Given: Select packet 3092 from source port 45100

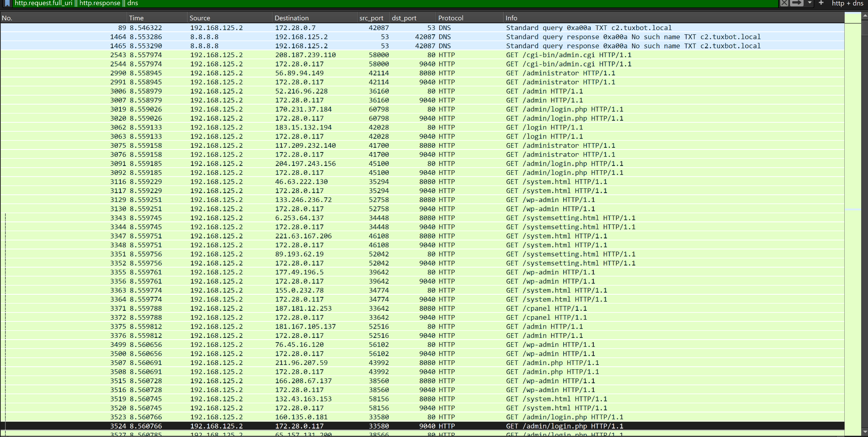Looking at the screenshot, I should coord(422,172).
